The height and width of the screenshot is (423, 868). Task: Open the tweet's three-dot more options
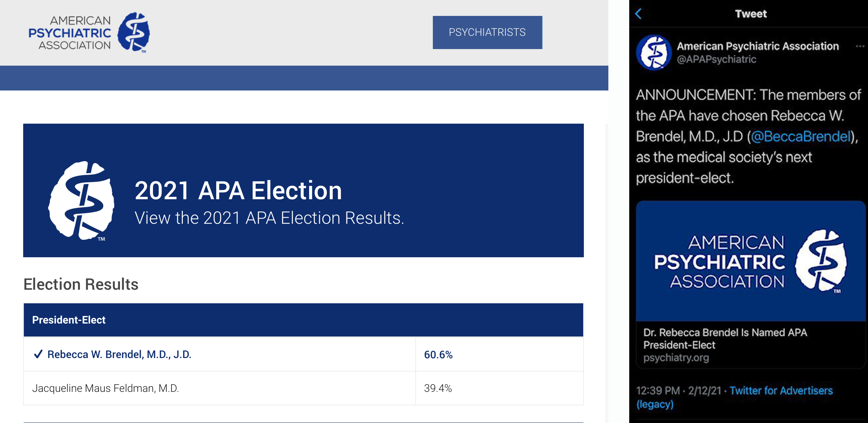pos(860,46)
